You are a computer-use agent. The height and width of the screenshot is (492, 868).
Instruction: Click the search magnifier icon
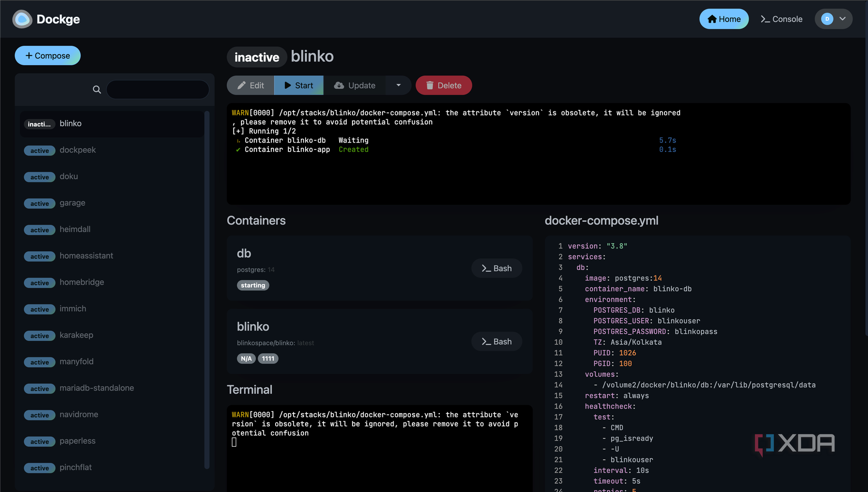pos(97,89)
